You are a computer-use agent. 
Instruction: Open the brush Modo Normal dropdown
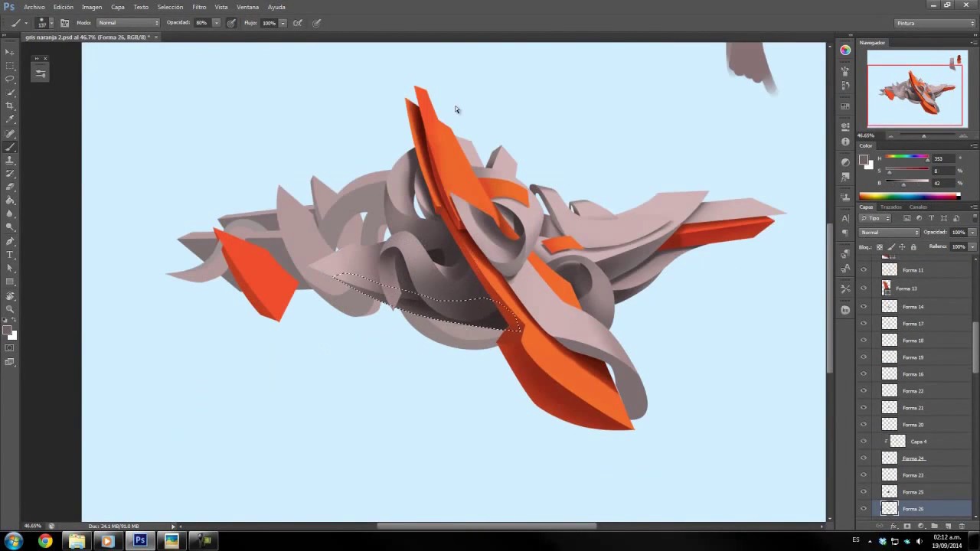128,23
